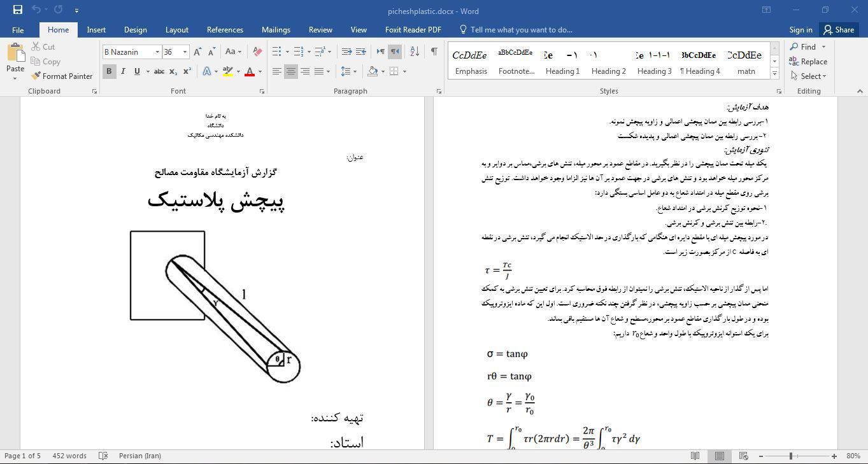
Task: Increase indent of the paragraph
Action: point(361,52)
